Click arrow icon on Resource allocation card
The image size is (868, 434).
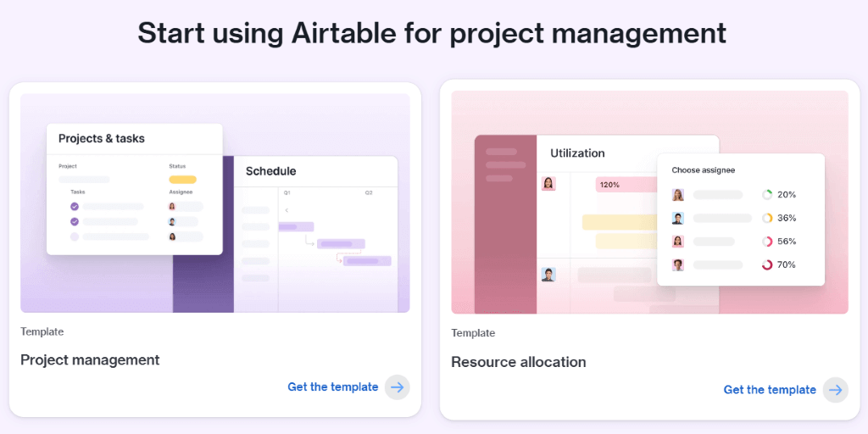(835, 390)
